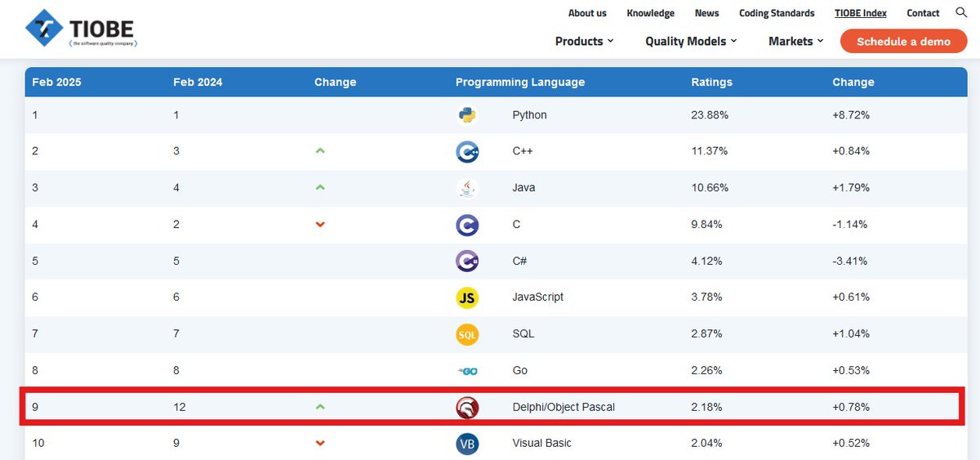Click the -1.14% change value
The height and width of the screenshot is (460, 980).
tap(850, 225)
